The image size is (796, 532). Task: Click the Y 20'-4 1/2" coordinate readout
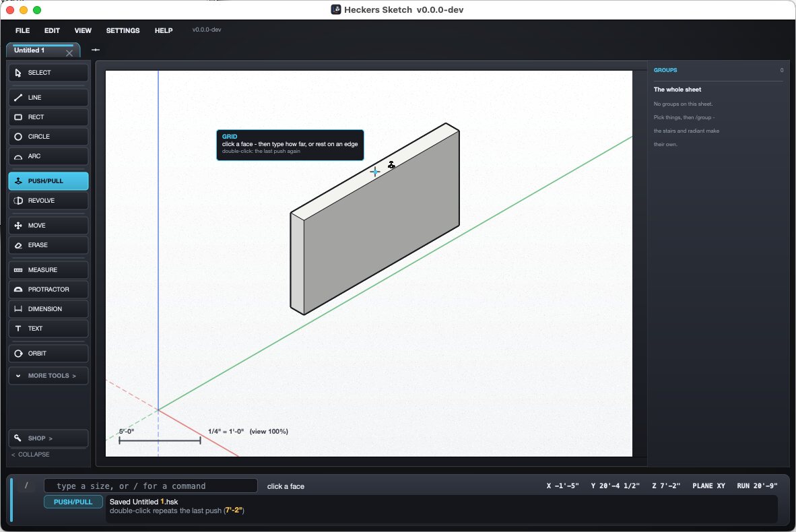click(x=616, y=486)
